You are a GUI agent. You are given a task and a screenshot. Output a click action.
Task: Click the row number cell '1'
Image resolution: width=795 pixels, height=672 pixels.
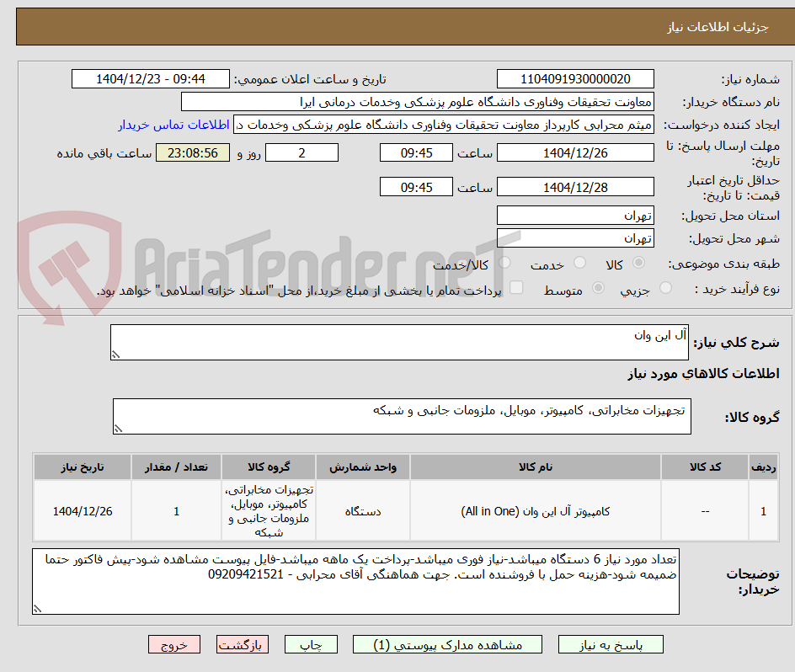(764, 511)
